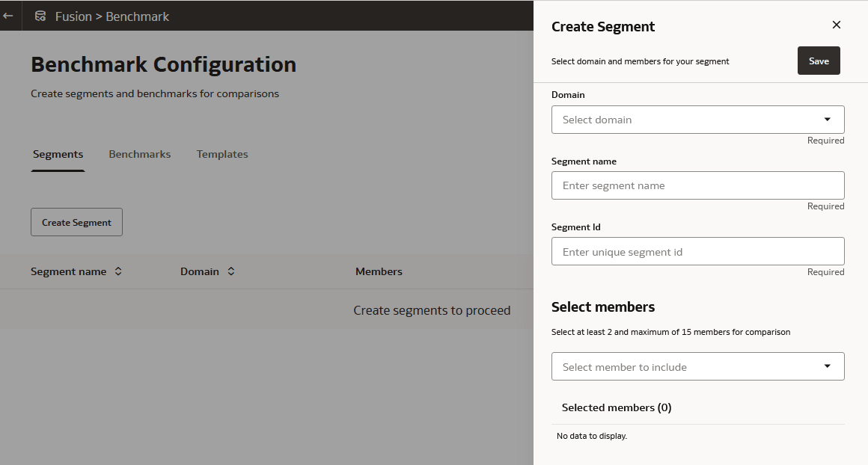868x465 pixels.
Task: Click the Enter unique segment id field
Action: (696, 250)
